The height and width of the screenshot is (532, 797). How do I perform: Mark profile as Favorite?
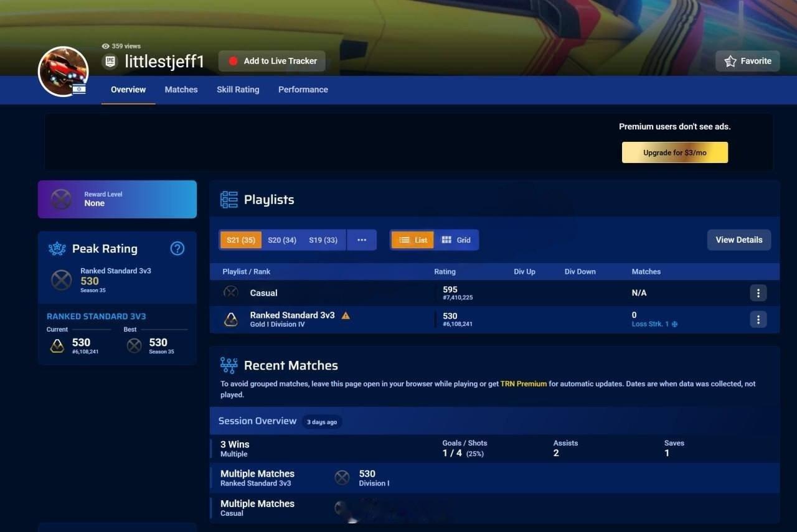coord(748,61)
